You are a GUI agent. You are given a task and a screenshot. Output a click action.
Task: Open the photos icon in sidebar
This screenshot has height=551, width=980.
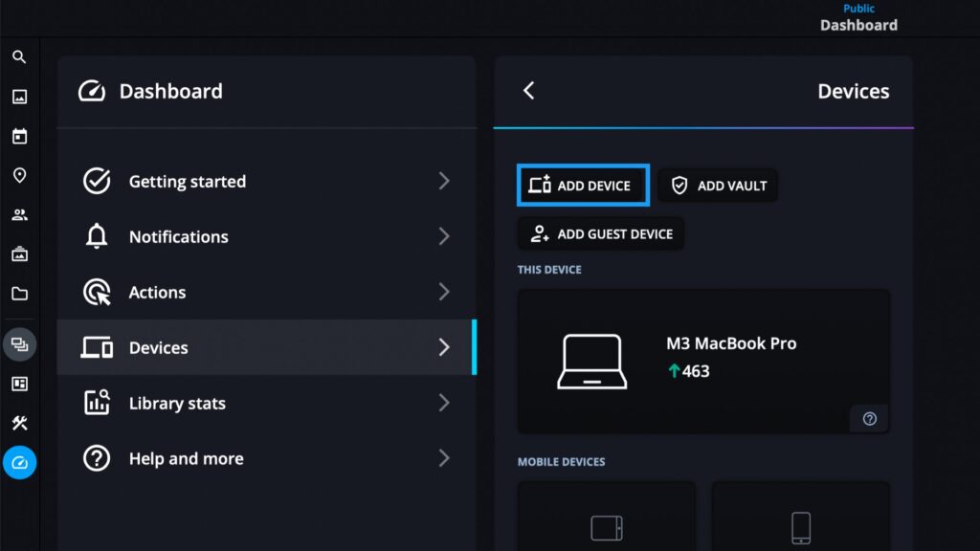19,97
